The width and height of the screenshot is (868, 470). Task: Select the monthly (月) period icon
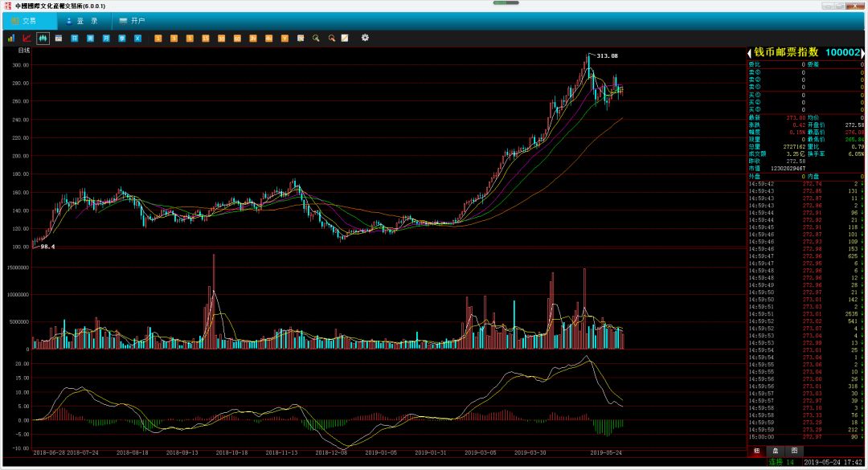pos(106,39)
